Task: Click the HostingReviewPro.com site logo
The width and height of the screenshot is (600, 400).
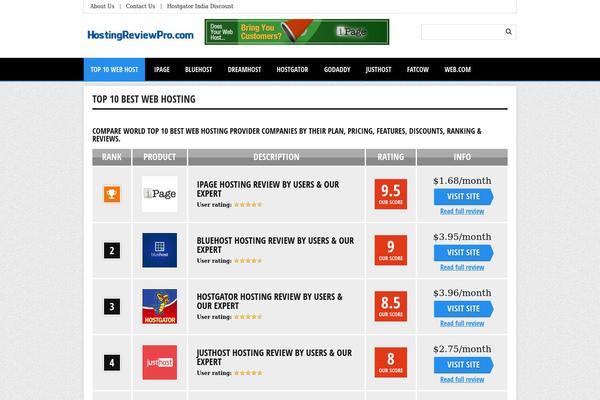Action: [x=140, y=35]
